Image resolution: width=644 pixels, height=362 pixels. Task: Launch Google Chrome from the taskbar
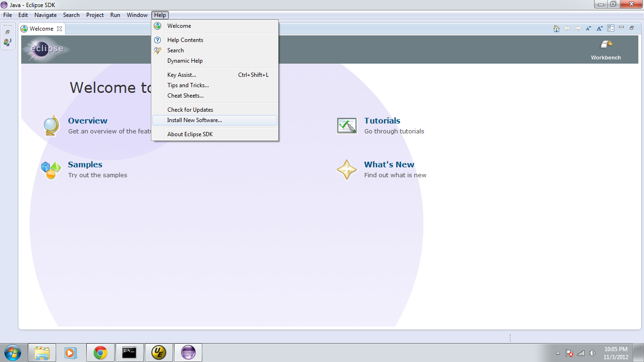tap(100, 352)
